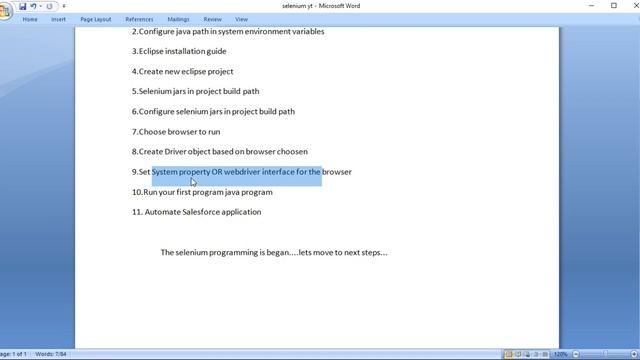Screen dimensions: 640x360
Task: Undo the last action
Action: coord(33,6)
